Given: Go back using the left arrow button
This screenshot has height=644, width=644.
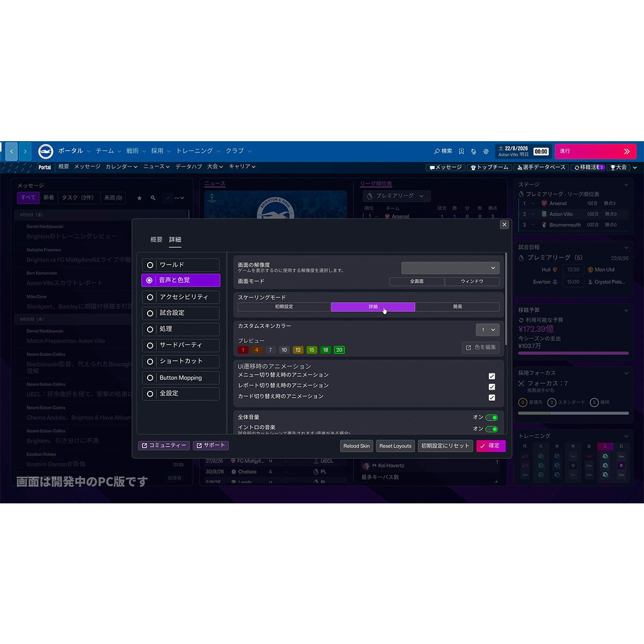Looking at the screenshot, I should click(x=12, y=151).
